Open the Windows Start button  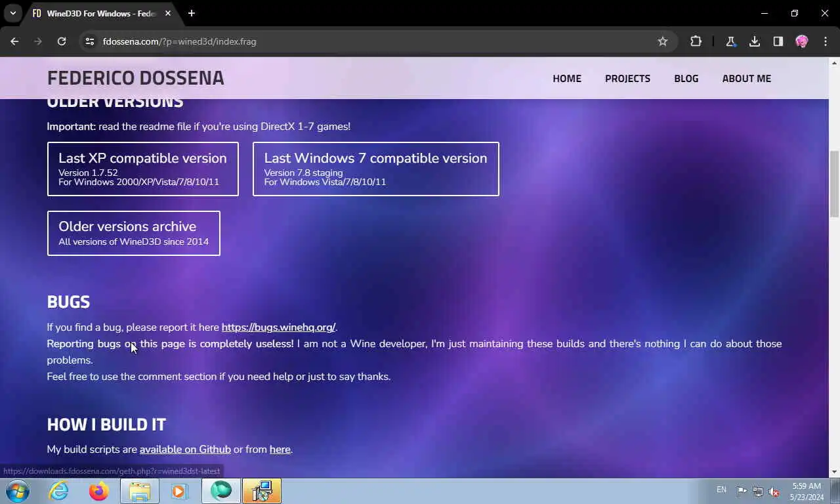point(18,491)
